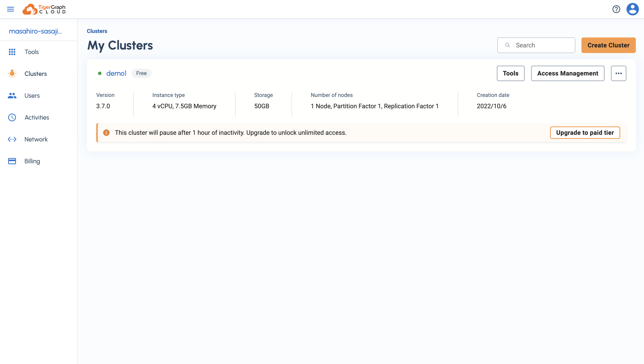
Task: Open the three-dots more options menu
Action: coord(618,73)
